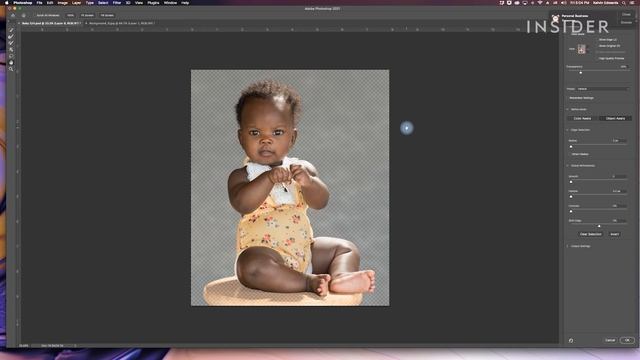Enable Smart Radius checkbox
Viewport: 640px width, 360px height.
click(x=580, y=154)
